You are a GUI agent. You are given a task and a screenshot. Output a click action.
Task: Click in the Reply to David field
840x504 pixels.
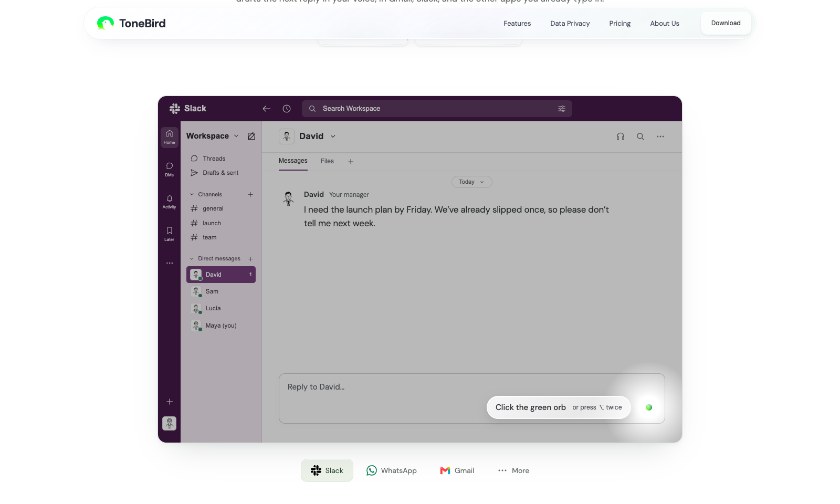pyautogui.click(x=472, y=398)
